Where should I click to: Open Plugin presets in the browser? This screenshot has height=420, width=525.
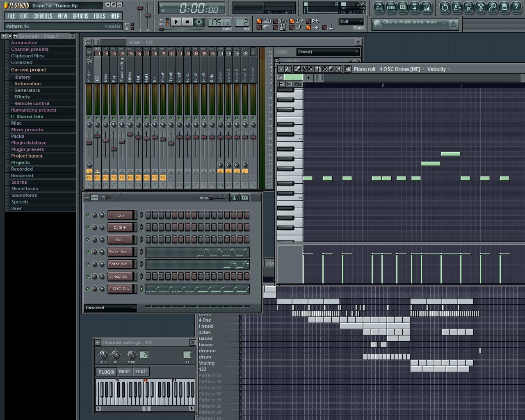point(27,149)
